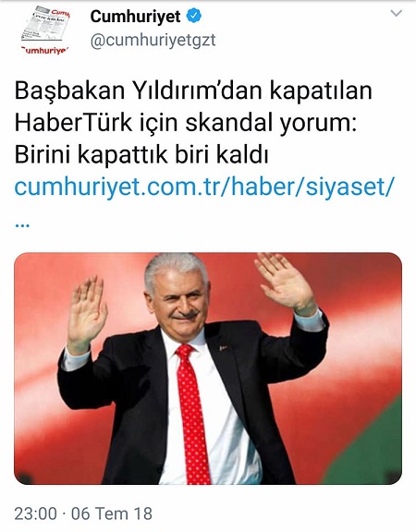
Task: Click the red polka-dot tie in photo
Action: click(192, 414)
